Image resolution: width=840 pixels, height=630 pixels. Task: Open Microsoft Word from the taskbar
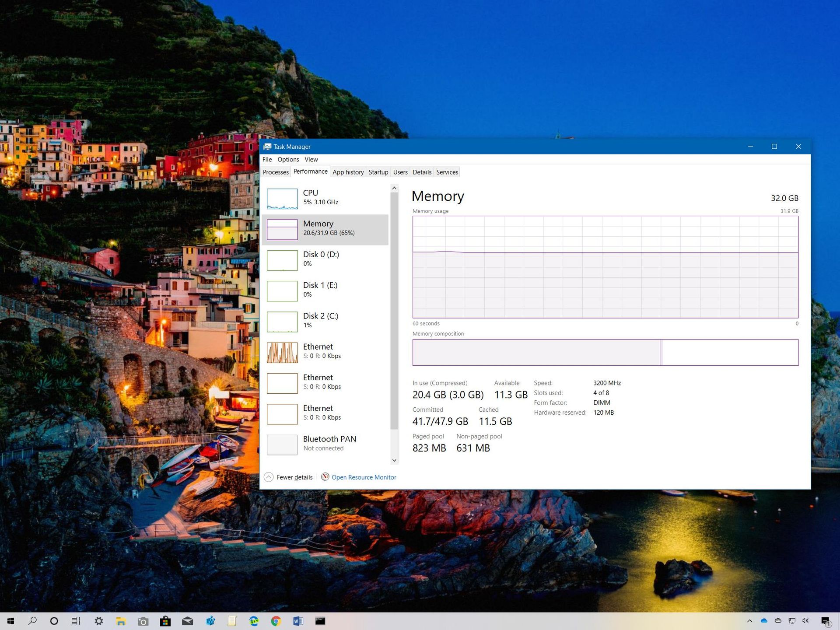(298, 621)
